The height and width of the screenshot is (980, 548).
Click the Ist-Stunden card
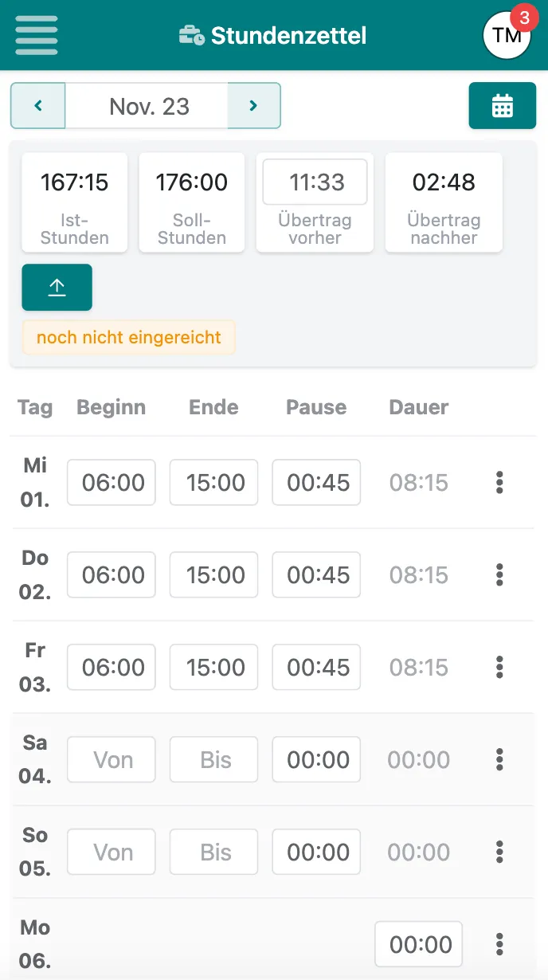pos(74,202)
